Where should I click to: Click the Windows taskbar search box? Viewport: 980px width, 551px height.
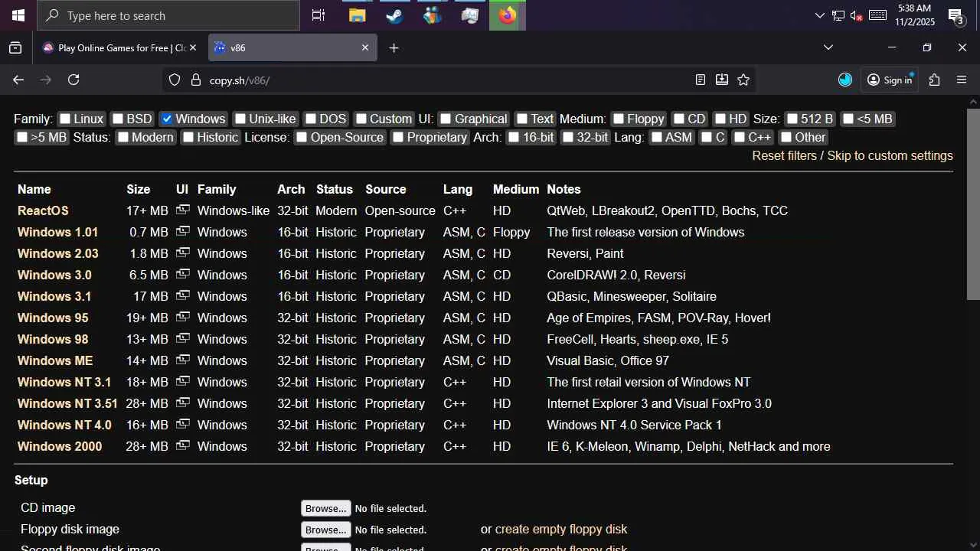pos(168,15)
